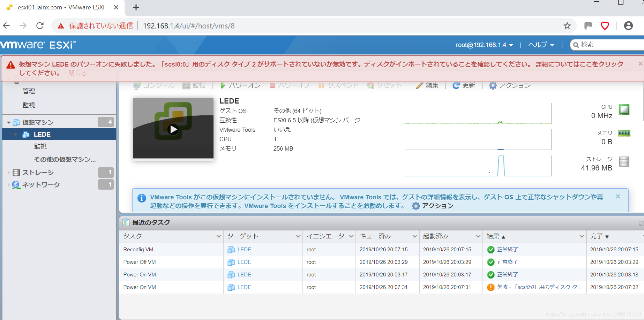Image resolution: width=644 pixels, height=320 pixels.
Task: Click the パワーオフ toolbar button
Action: pyautogui.click(x=290, y=85)
